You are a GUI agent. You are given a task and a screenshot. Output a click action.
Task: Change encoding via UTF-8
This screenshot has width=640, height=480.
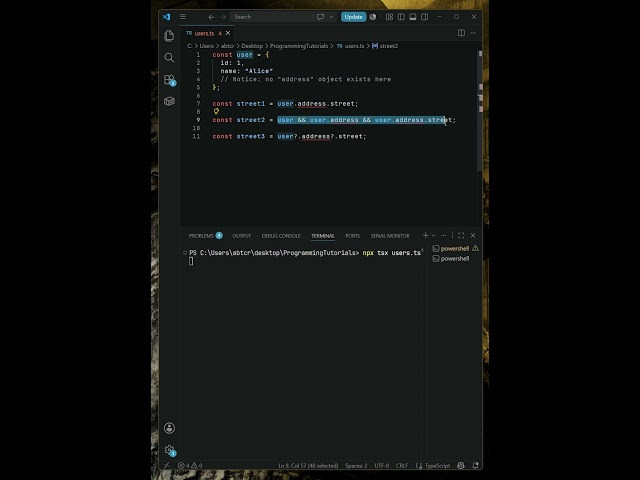382,465
